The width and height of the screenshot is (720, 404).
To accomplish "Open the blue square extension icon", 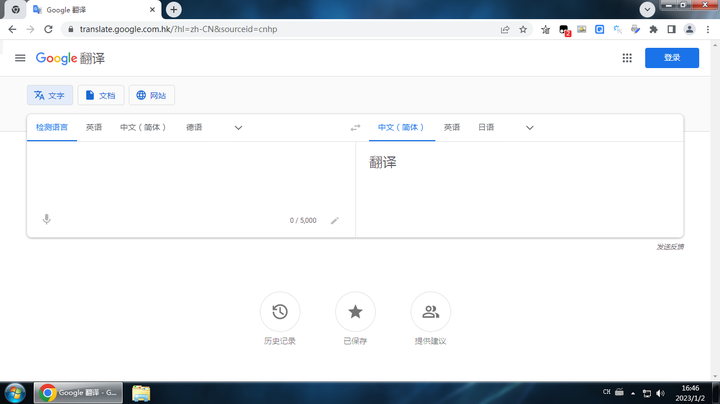I will click(x=600, y=29).
